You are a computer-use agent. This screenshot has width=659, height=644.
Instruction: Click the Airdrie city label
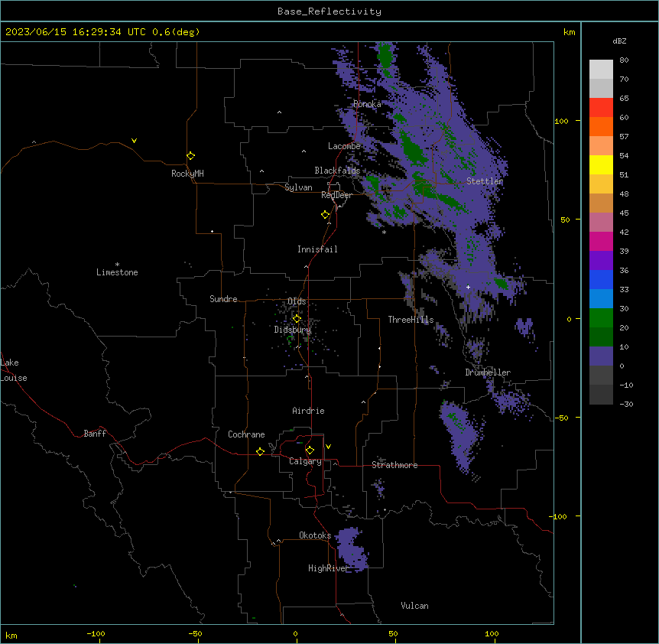[308, 411]
